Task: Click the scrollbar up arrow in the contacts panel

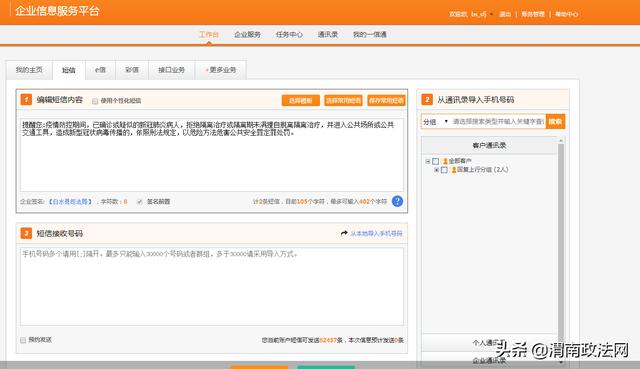Action: 561,140
